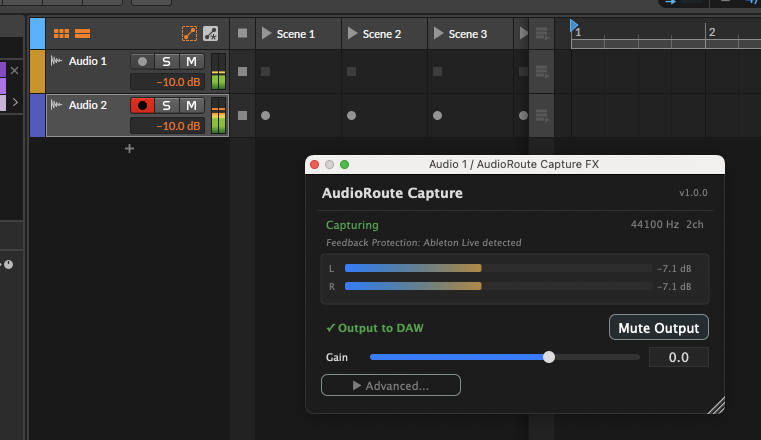This screenshot has width=761, height=440.
Task: Record into Audio 2 Scene 3 slot
Action: (437, 115)
